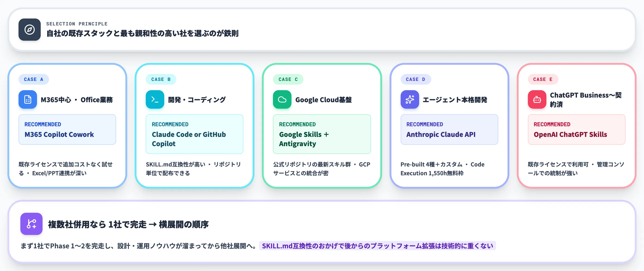
Task: Click the title M365中心・Office業務
Action: 77,100
